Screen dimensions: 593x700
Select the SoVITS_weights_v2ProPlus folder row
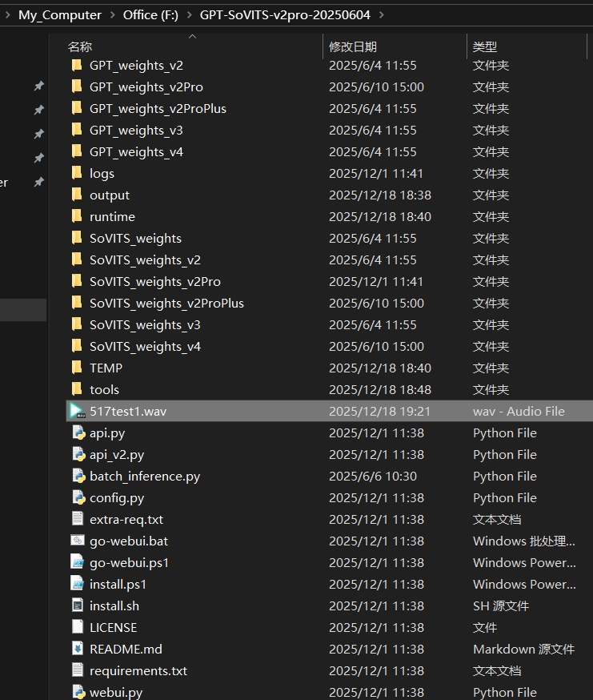166,303
